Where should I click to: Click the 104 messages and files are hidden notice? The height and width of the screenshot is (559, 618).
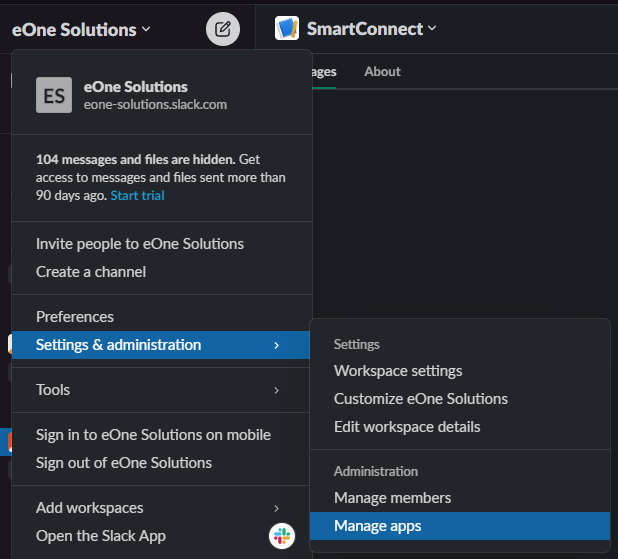(x=161, y=177)
